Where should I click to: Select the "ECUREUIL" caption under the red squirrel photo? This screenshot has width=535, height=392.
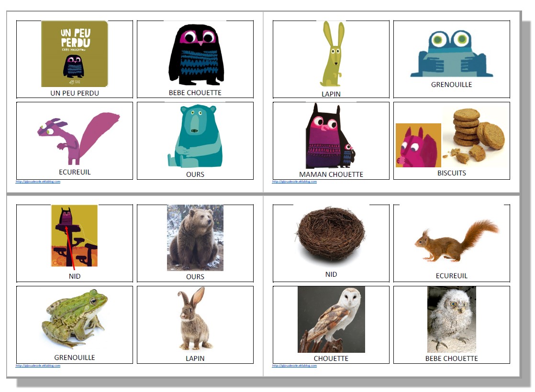(x=451, y=276)
